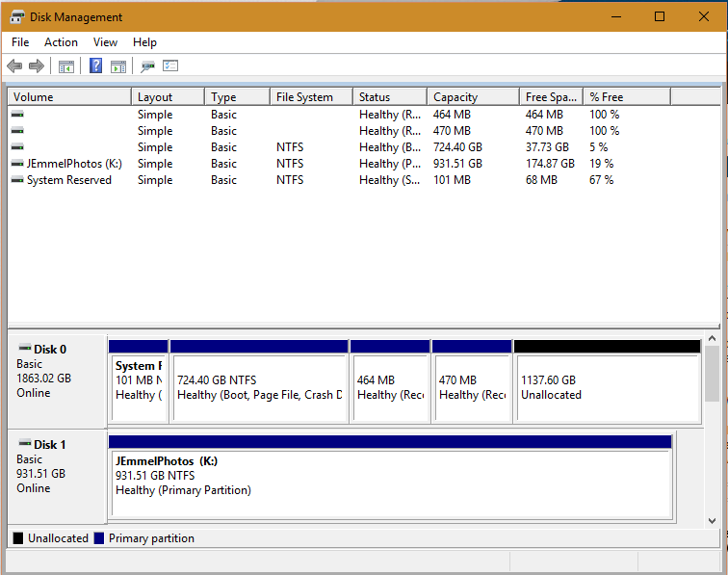Sort by Volume column header

69,97
